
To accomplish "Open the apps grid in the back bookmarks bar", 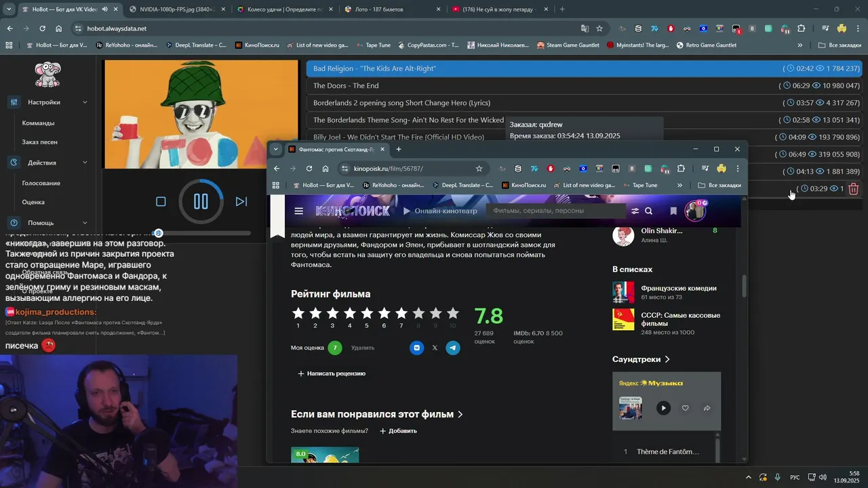I will point(9,45).
